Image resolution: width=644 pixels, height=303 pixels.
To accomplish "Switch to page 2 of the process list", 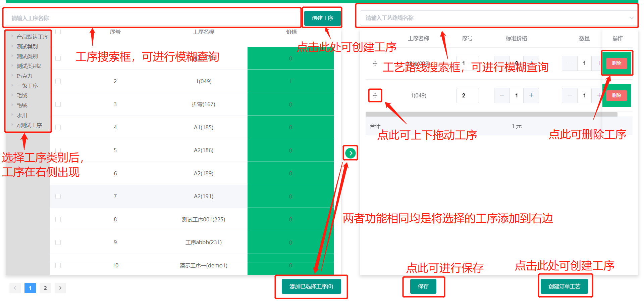I will [45, 288].
